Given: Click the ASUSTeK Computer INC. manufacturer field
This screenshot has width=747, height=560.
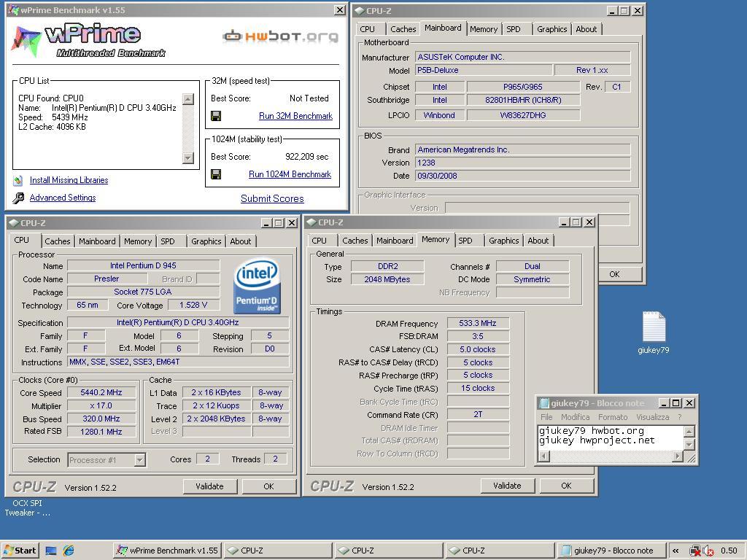Looking at the screenshot, I should point(522,57).
